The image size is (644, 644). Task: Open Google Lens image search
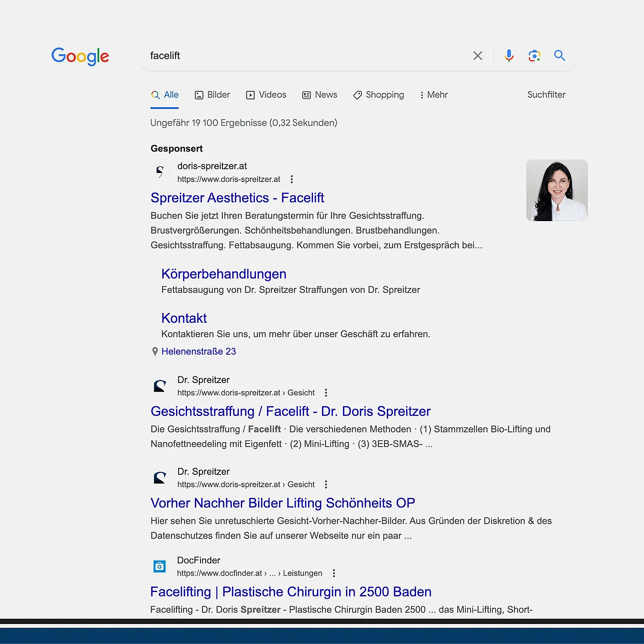coord(534,55)
